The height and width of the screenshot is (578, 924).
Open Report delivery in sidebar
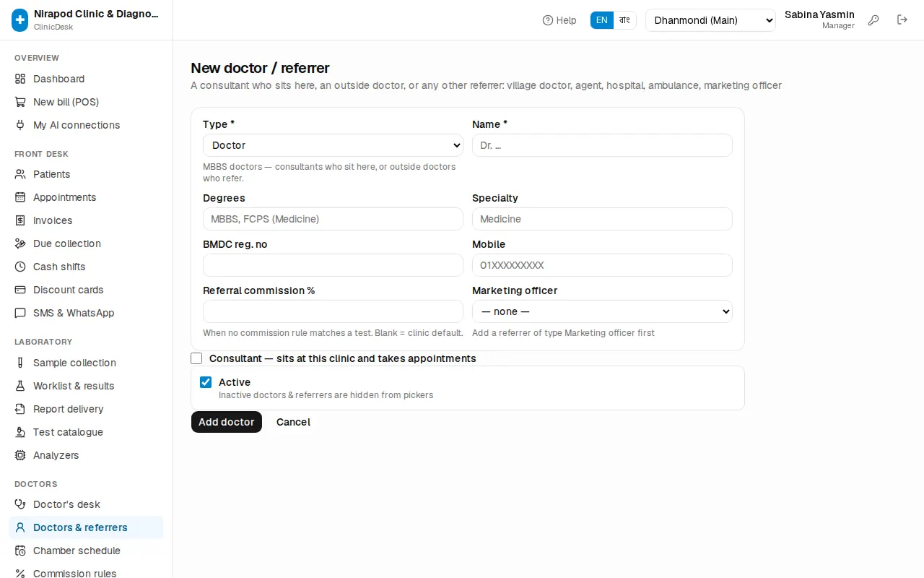click(x=86, y=409)
